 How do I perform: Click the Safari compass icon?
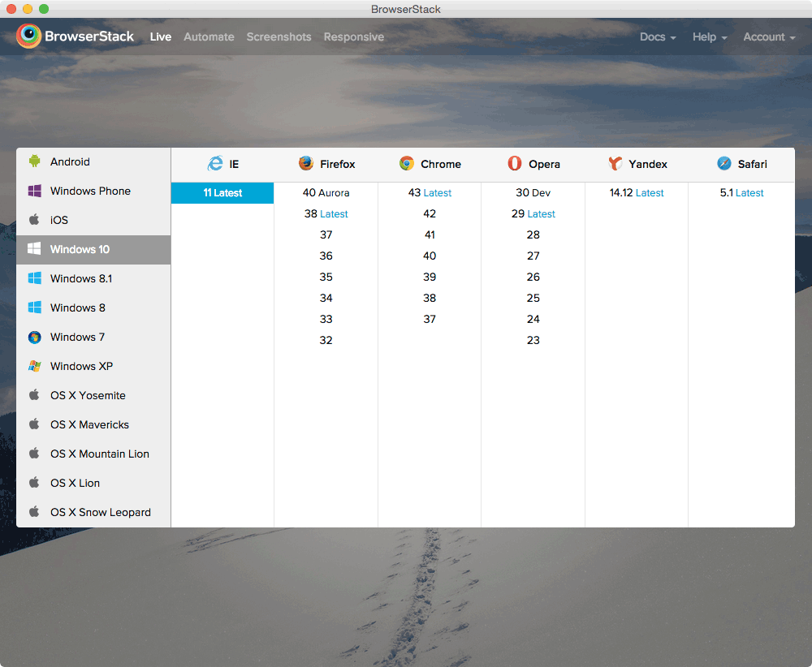(x=724, y=164)
